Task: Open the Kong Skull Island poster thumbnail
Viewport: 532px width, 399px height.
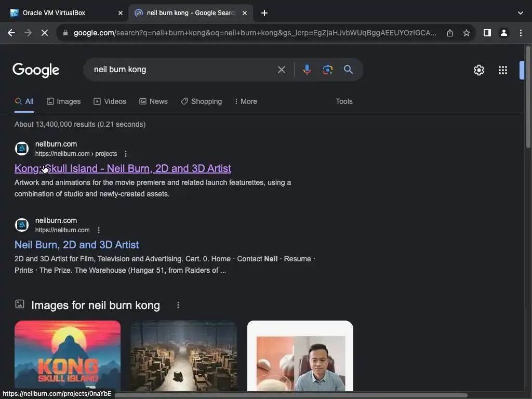Action: pyautogui.click(x=68, y=356)
